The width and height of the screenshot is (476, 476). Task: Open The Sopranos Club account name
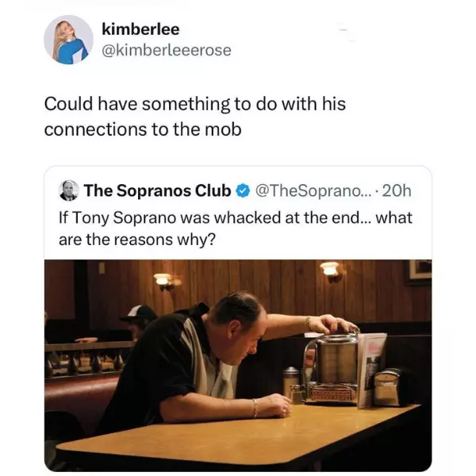[x=157, y=190]
